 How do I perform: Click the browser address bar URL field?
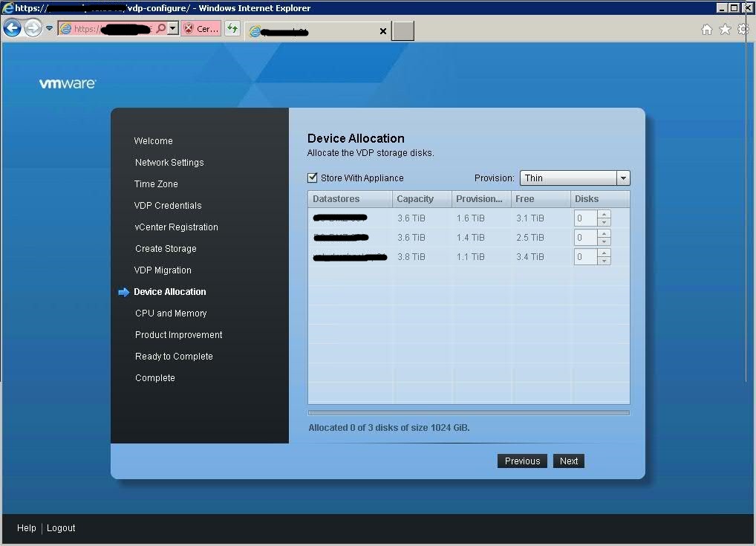point(113,29)
